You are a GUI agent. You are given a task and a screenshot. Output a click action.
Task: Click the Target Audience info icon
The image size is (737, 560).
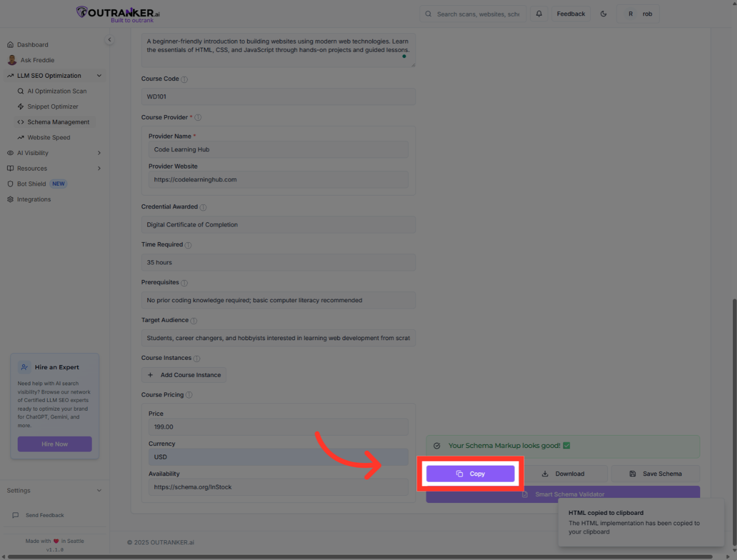pos(194,321)
